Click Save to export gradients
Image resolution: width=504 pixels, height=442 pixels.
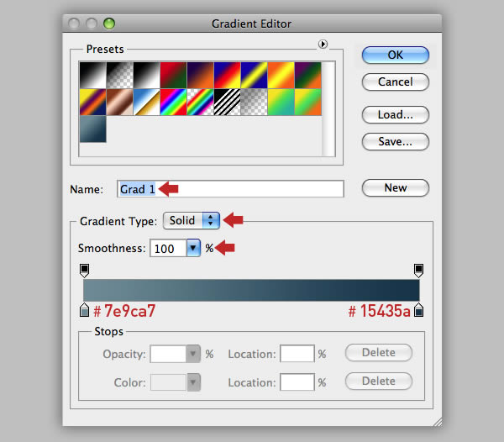tap(396, 142)
